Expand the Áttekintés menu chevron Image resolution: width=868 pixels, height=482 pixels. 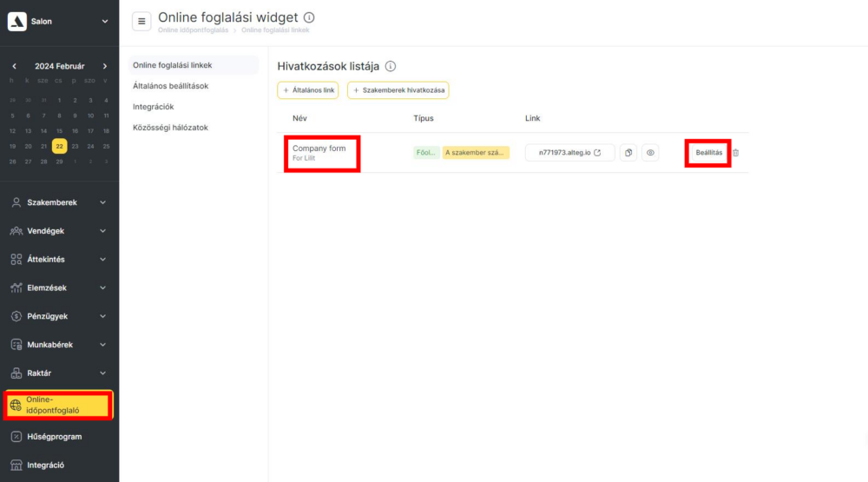click(103, 260)
